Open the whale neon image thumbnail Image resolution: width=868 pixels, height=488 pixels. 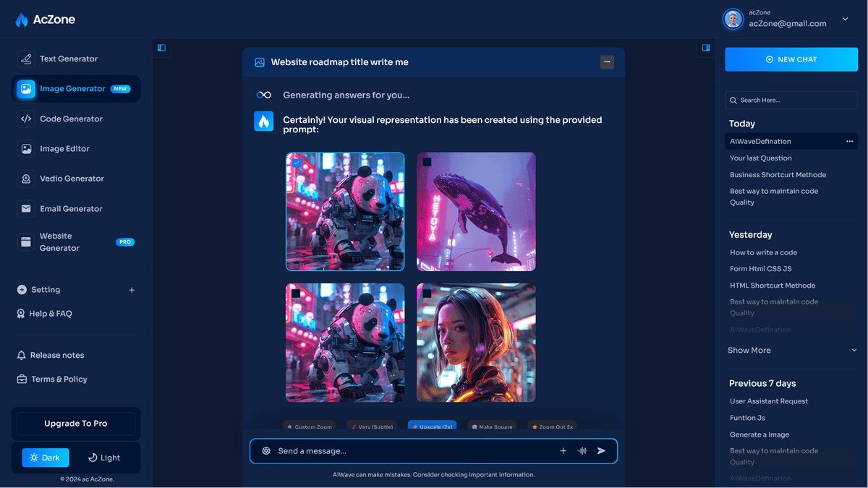(476, 211)
